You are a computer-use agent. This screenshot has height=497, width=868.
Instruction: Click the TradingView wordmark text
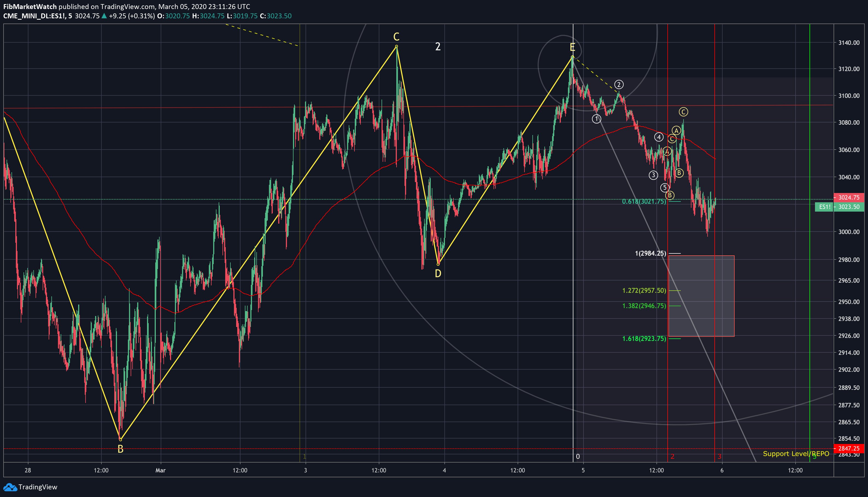[x=38, y=487]
